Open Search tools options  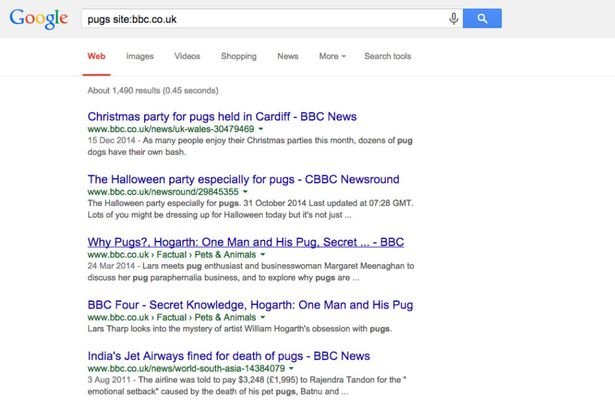point(387,57)
